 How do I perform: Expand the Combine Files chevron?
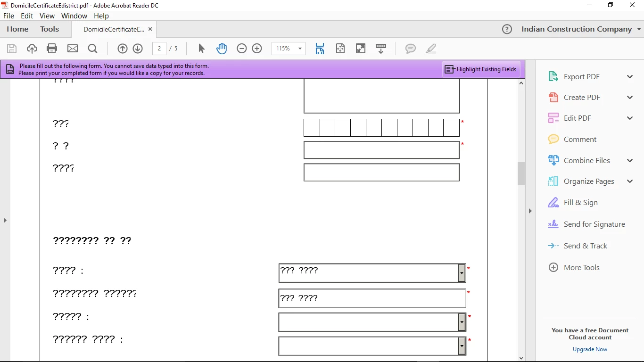pyautogui.click(x=630, y=161)
